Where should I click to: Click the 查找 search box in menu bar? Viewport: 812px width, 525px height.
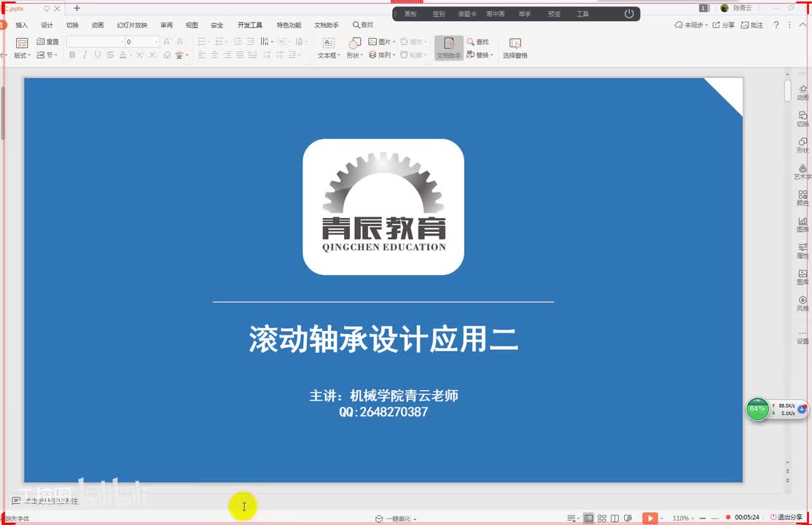pyautogui.click(x=362, y=25)
